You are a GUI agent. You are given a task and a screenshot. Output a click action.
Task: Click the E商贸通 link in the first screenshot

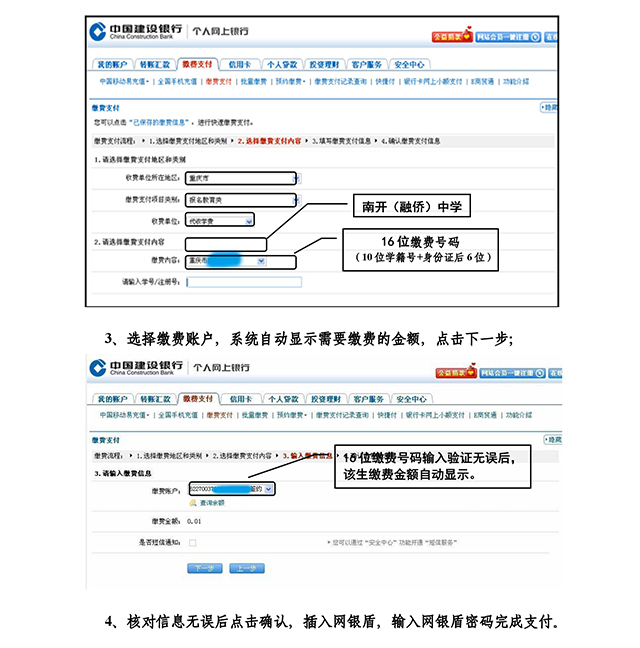pyautogui.click(x=482, y=81)
